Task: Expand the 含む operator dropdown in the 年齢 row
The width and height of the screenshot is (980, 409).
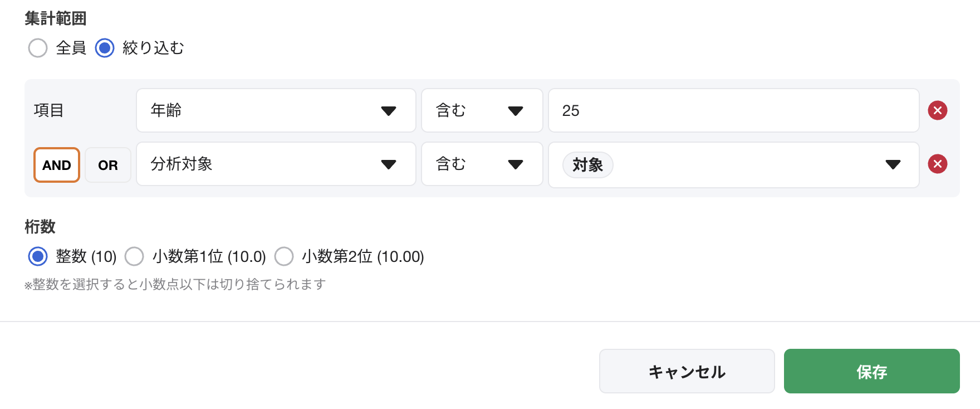Action: (x=482, y=110)
